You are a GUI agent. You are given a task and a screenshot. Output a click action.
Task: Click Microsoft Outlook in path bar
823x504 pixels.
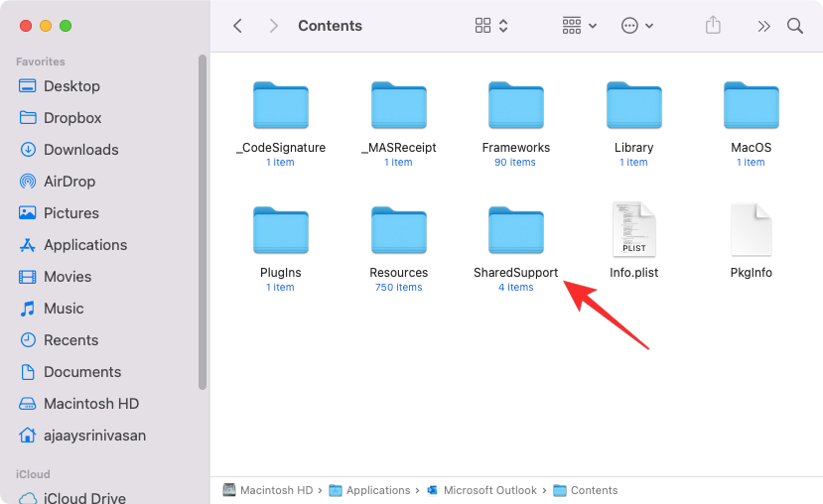(x=489, y=490)
